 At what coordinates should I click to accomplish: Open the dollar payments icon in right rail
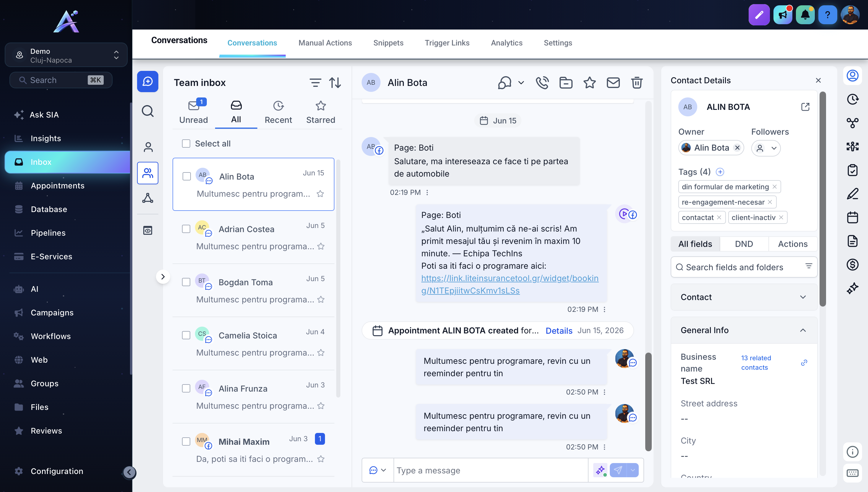(x=852, y=265)
